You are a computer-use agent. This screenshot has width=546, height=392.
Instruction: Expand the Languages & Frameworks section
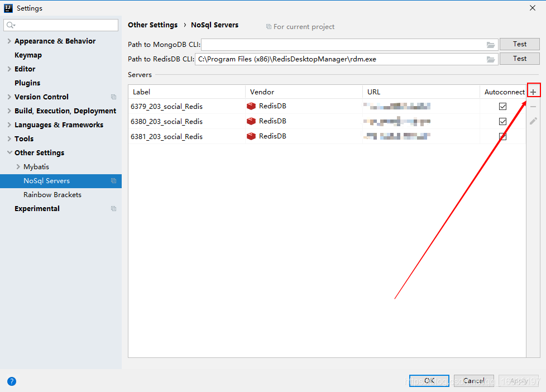pyautogui.click(x=9, y=125)
